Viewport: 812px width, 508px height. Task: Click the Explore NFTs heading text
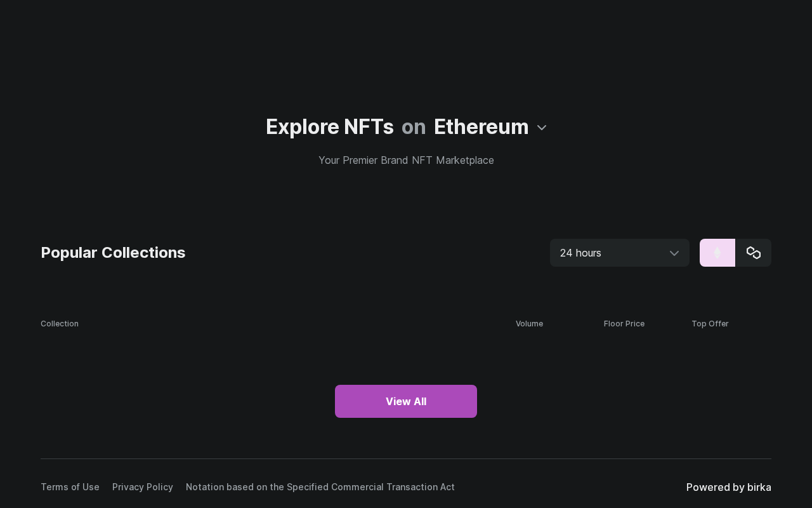pos(329,127)
